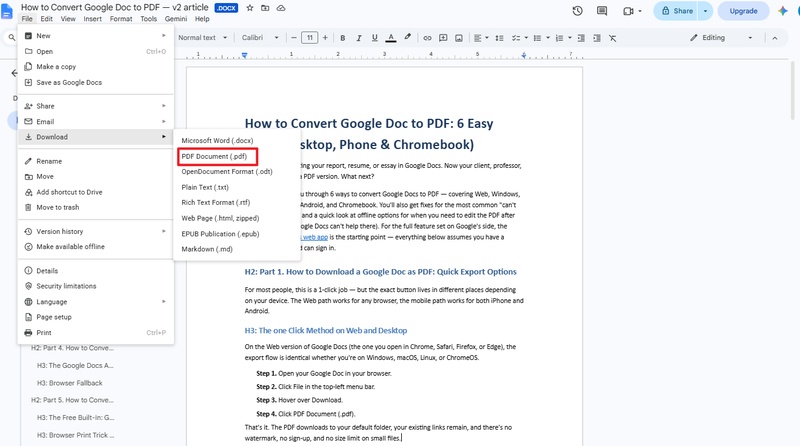Screen dimensions: 800x446
Task: Click the document title text field
Action: pyautogui.click(x=114, y=8)
